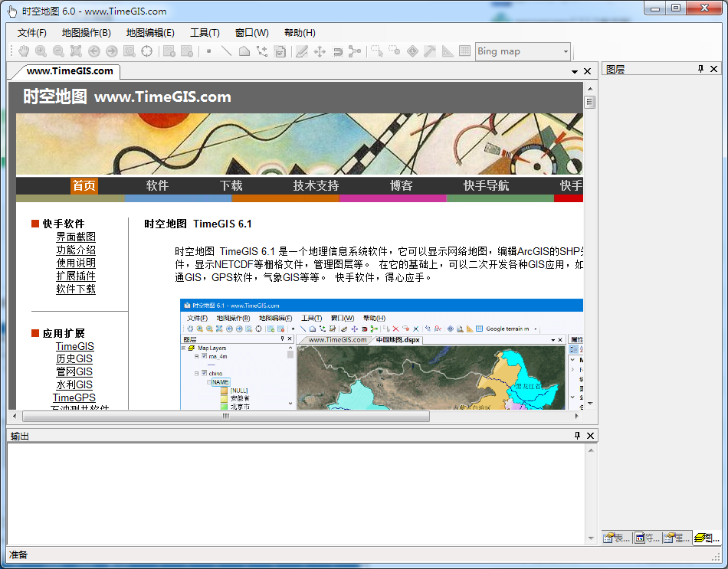The width and height of the screenshot is (728, 569).
Task: Click the clear selection tool icon
Action: [x=395, y=50]
